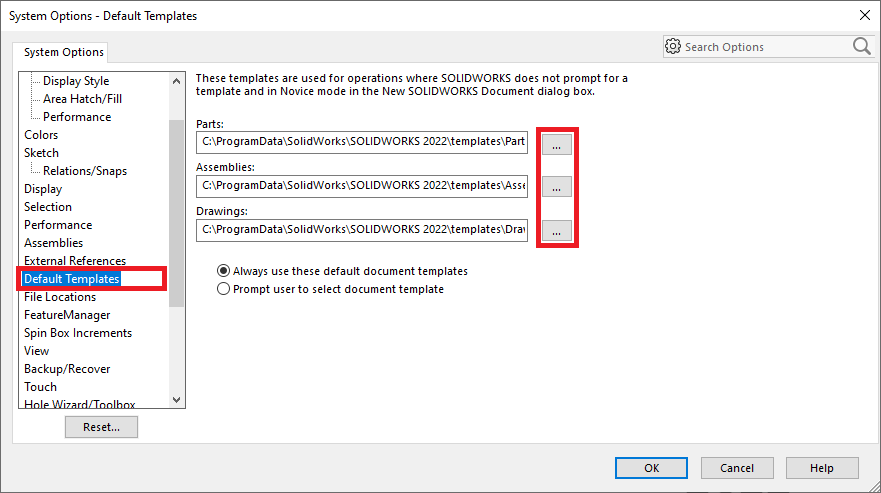Select File Locations in the options list
This screenshot has width=881, height=493.
click(60, 297)
